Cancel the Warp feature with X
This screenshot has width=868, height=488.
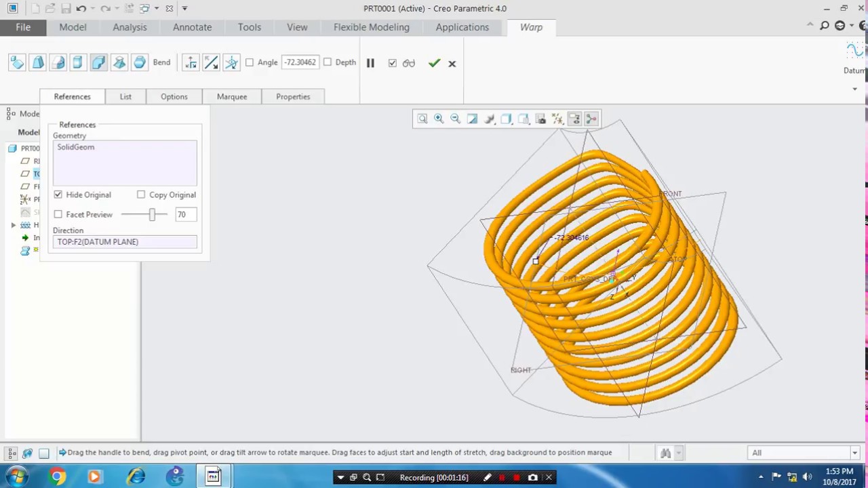coord(452,64)
